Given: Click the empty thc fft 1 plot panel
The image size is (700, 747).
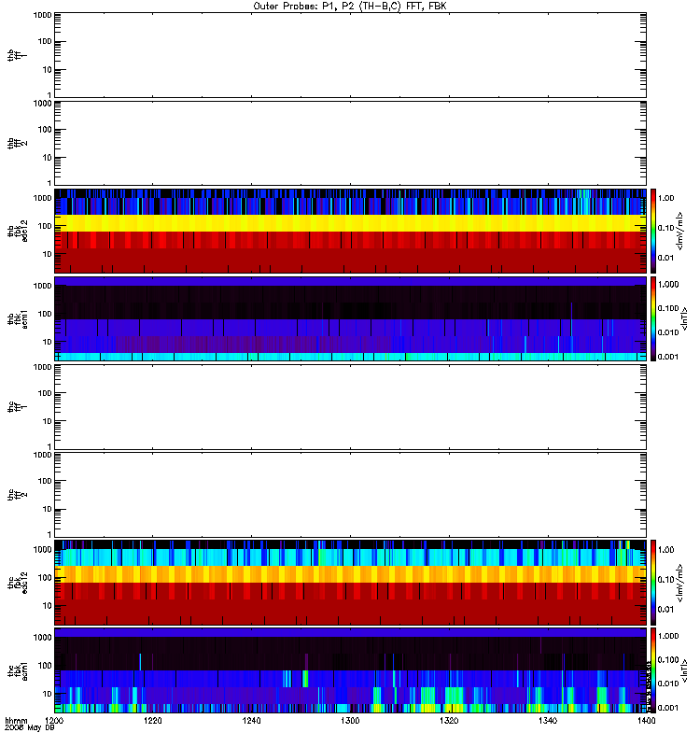Looking at the screenshot, I should click(350, 407).
